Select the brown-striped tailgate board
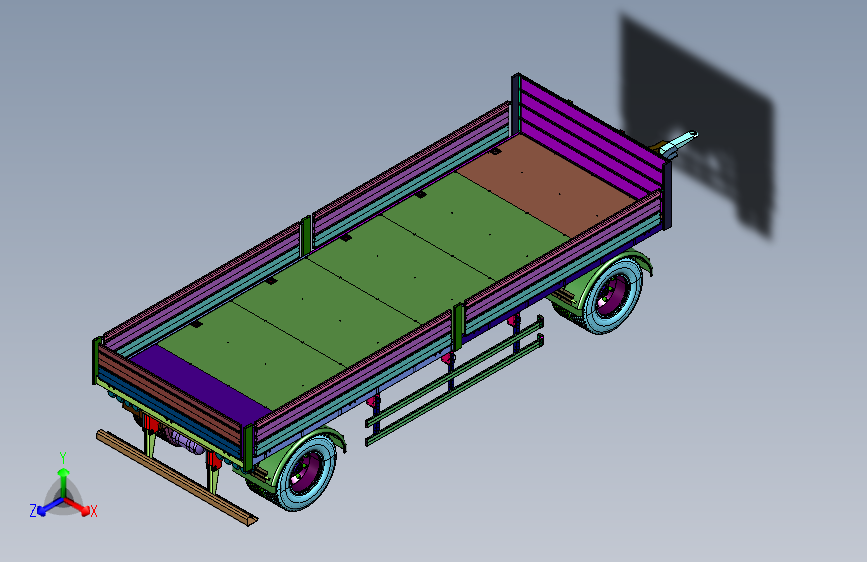 pyautogui.click(x=170, y=395)
